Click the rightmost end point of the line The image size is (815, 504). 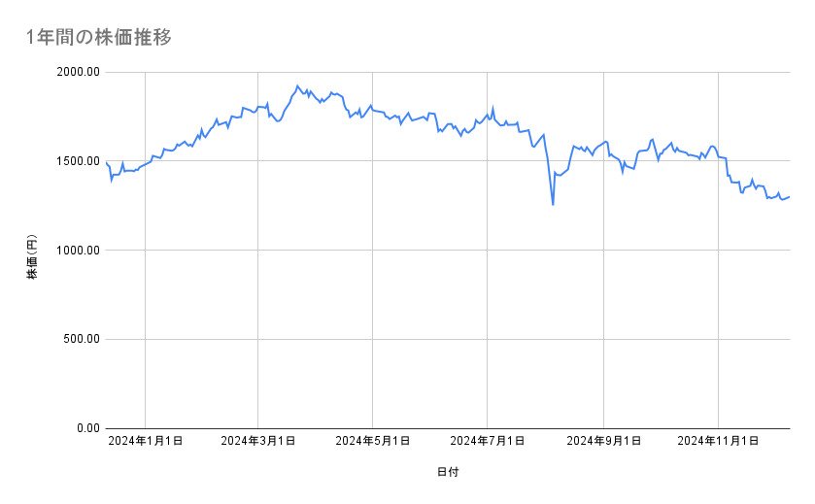(x=789, y=196)
